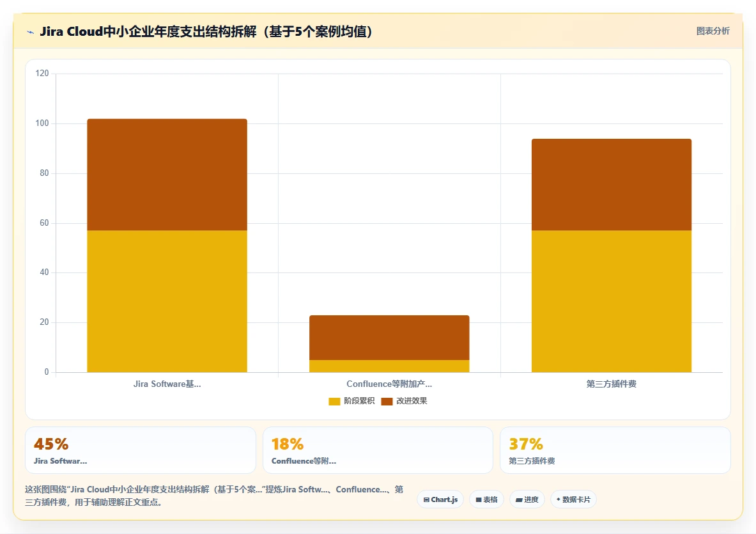This screenshot has height=534, width=756.
Task: Select the 进度 tag
Action: [527, 499]
